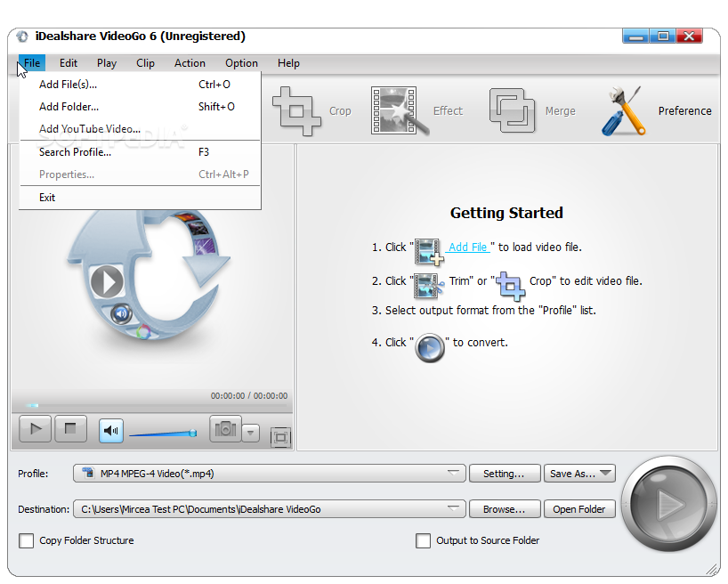Select Search Profile... menu entry
728x584 pixels.
[x=141, y=152]
